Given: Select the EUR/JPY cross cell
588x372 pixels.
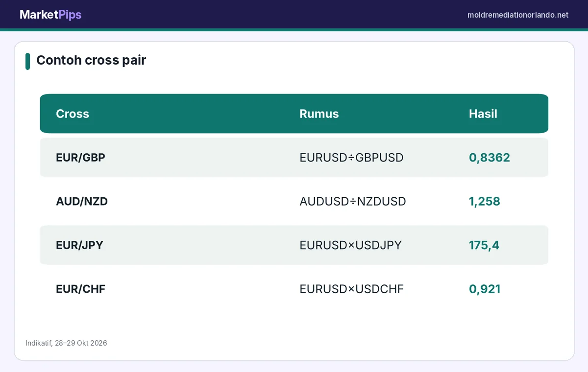Looking at the screenshot, I should click(79, 245).
